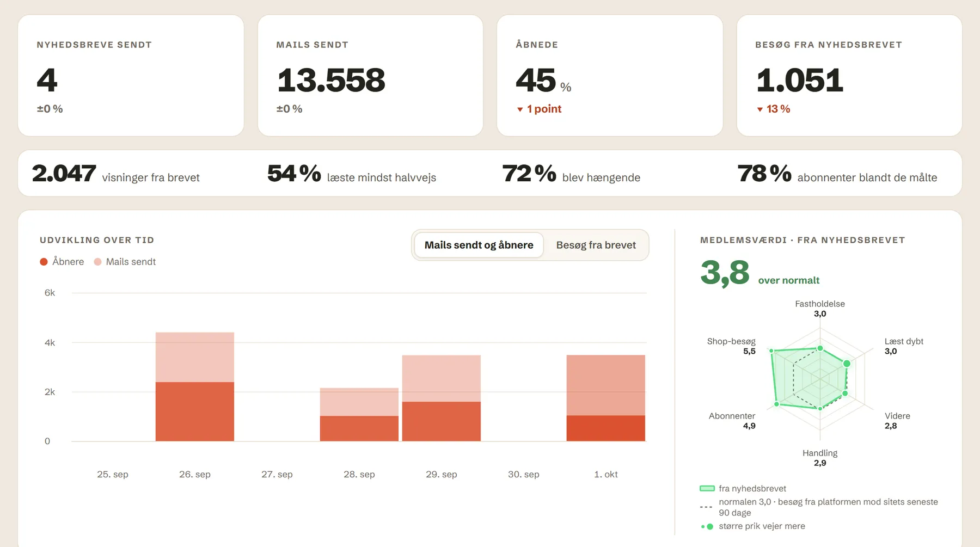Click the '27. sep' axis label
Viewport: 980px width, 547px height.
[277, 474]
